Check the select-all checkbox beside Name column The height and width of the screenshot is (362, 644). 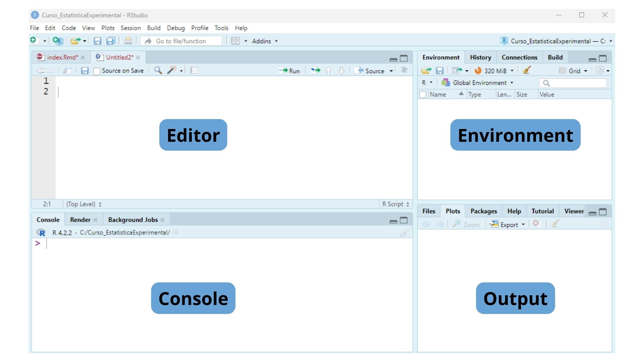(423, 95)
